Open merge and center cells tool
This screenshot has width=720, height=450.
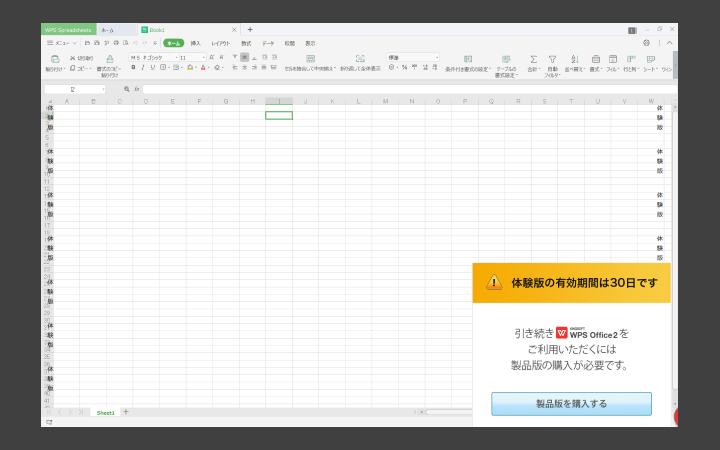coord(310,62)
